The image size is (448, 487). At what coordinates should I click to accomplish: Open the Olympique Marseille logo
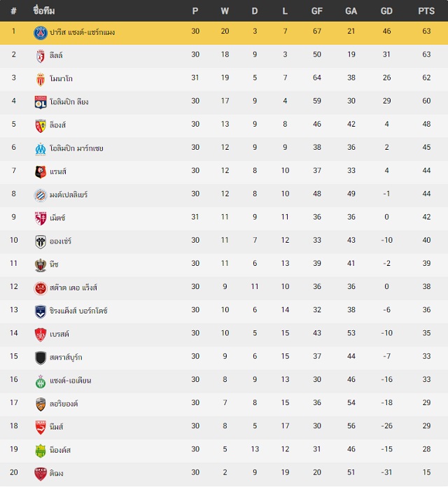coord(41,149)
